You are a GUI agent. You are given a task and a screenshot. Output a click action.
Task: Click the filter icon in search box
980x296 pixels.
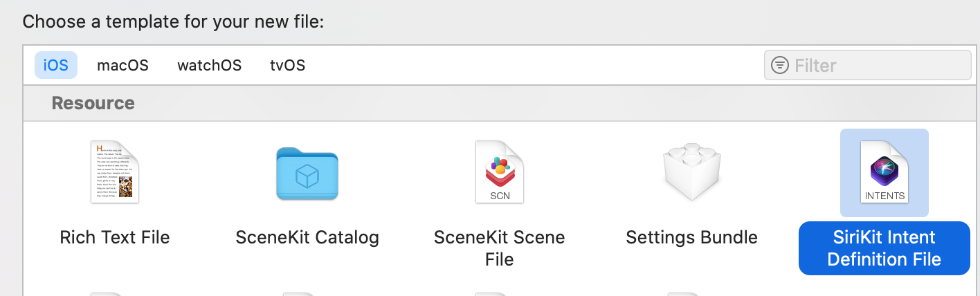click(780, 66)
